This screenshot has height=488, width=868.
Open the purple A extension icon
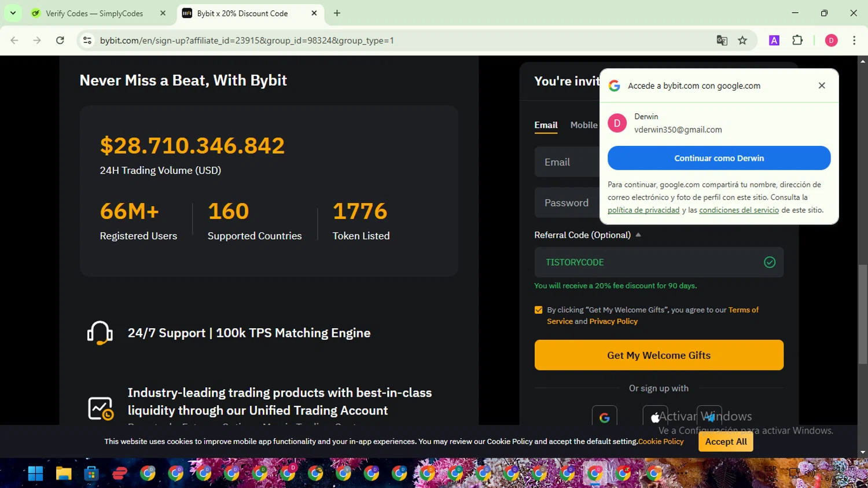[x=774, y=41]
